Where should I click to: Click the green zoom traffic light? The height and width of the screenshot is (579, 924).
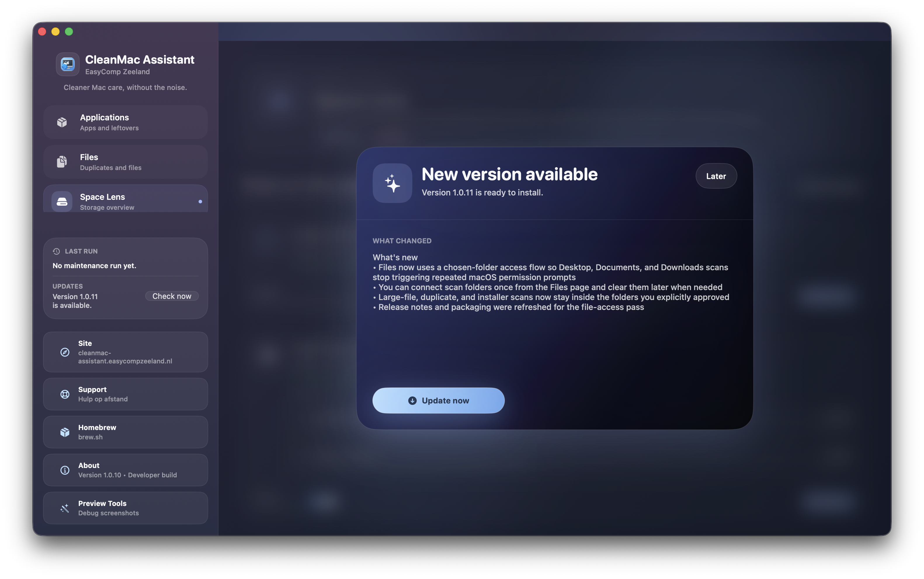[69, 32]
